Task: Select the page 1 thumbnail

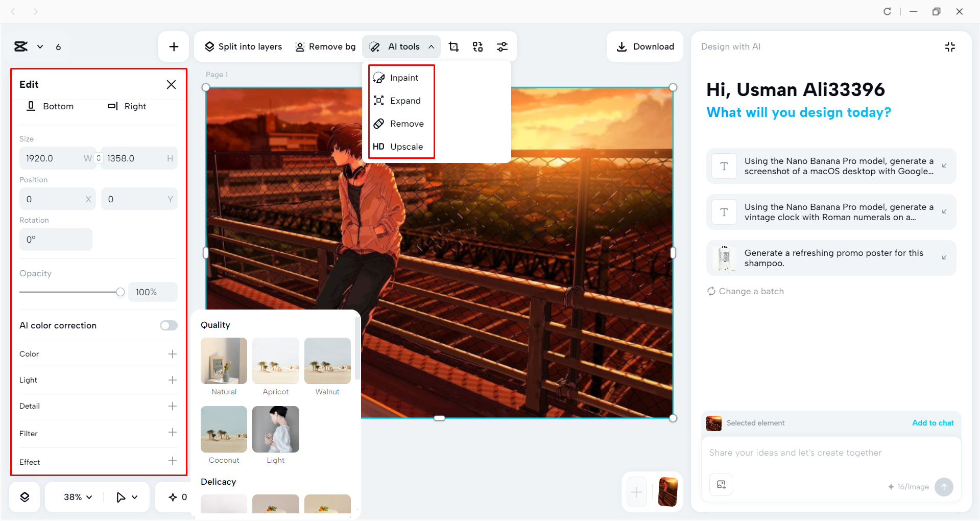Action: tap(668, 492)
